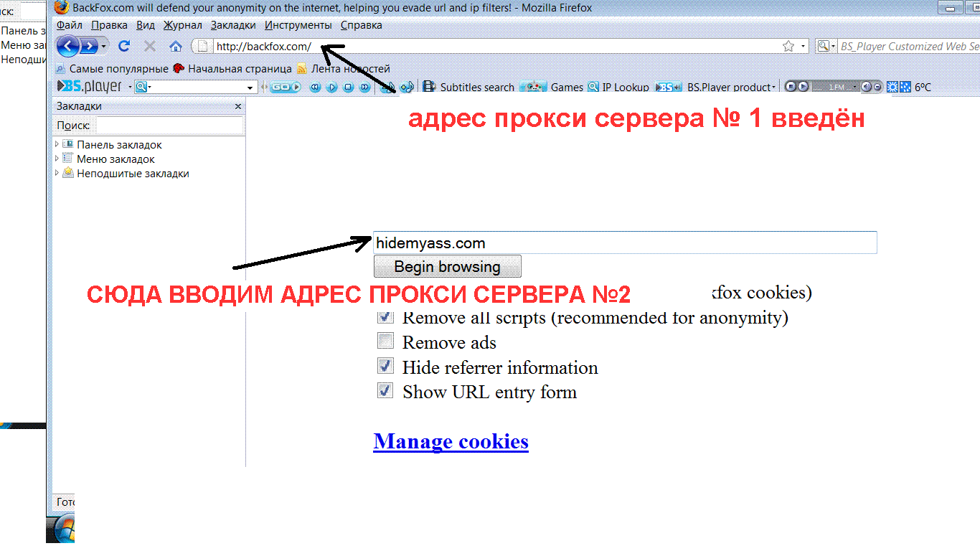Open the bookmark star dropdown arrow
The image size is (980, 551).
[x=803, y=47]
